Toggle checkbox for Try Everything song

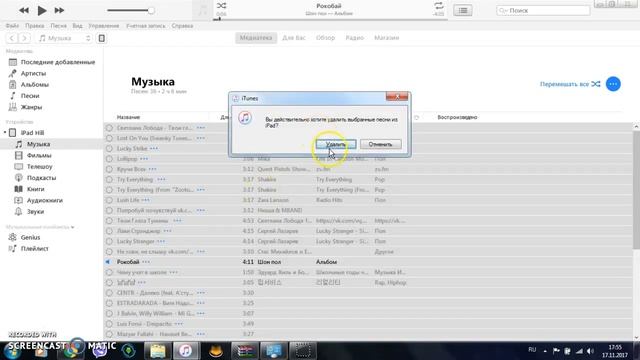click(109, 180)
